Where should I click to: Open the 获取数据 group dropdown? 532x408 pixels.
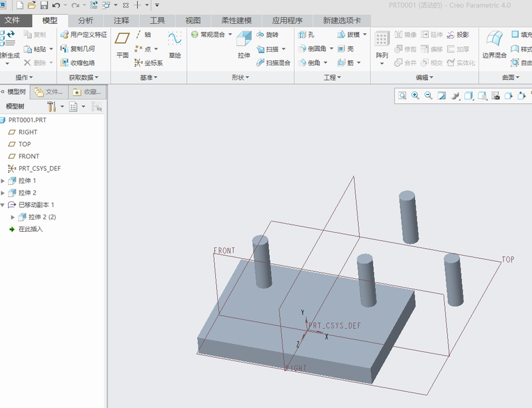pos(84,78)
